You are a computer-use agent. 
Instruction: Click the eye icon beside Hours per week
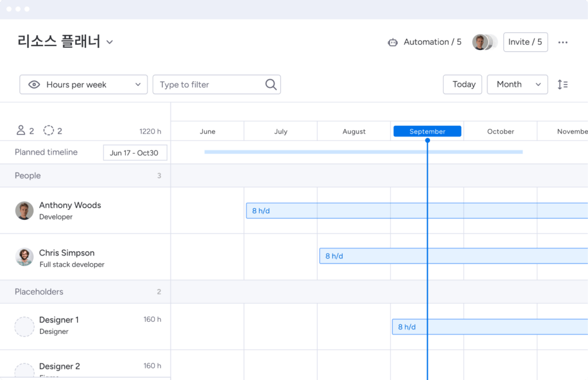click(34, 85)
